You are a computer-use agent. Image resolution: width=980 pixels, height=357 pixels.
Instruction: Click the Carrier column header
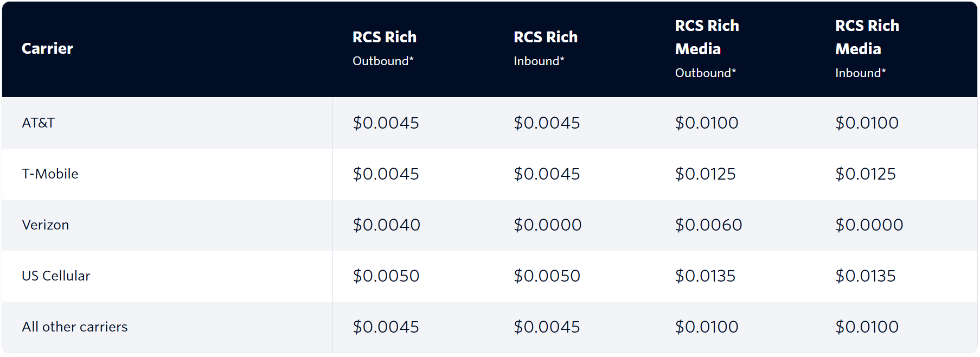[47, 49]
